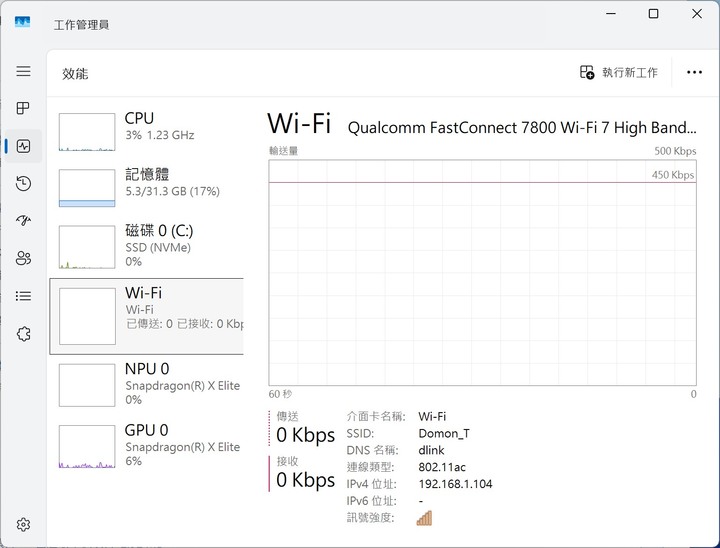Screen dimensions: 720x548
Task: Select the Performance page icon in sidebar
Action: pos(23,146)
